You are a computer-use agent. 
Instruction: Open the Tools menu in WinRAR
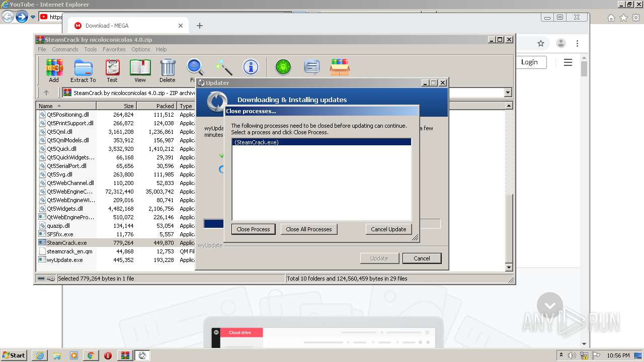[x=91, y=49]
